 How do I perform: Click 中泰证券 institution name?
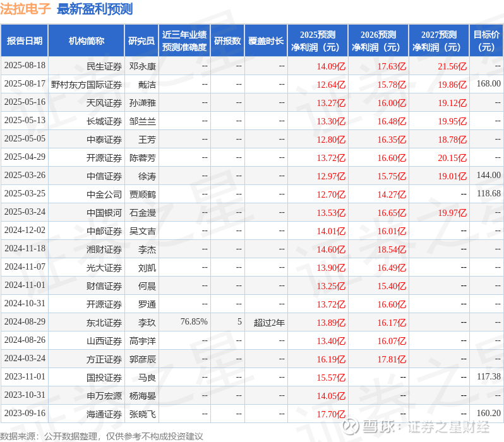(104, 140)
